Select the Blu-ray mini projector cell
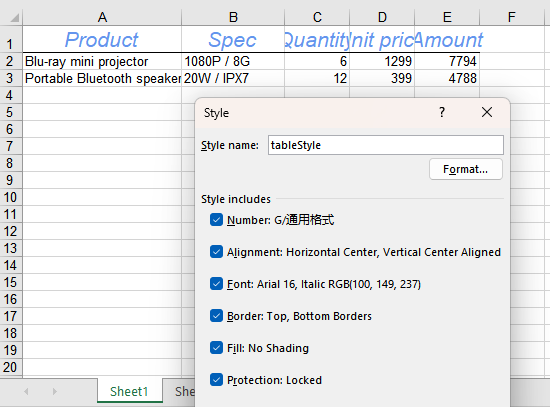 (x=102, y=61)
